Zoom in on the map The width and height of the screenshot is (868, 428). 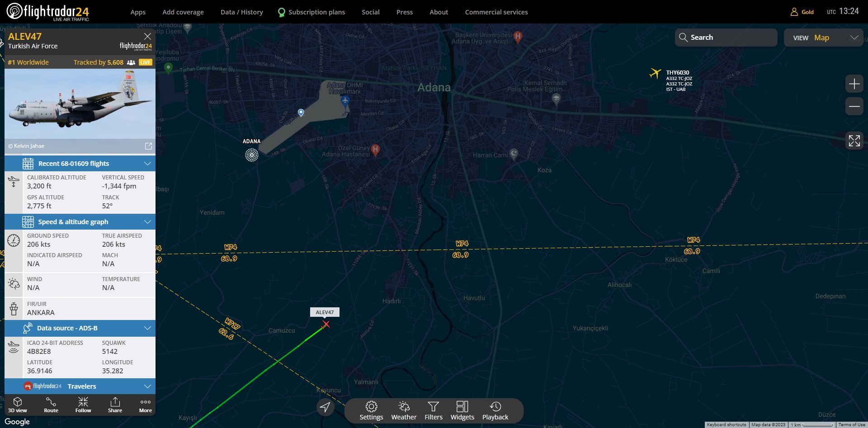coord(854,84)
